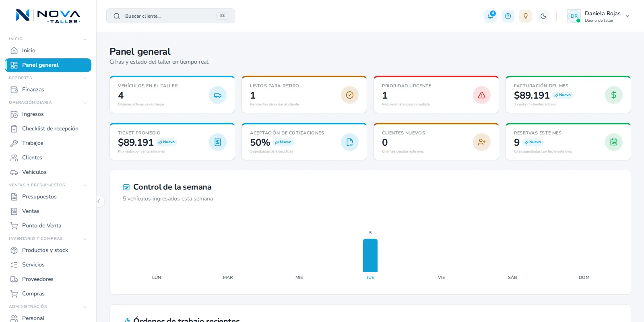
Task: Go to Compras
Action: [x=48, y=294]
